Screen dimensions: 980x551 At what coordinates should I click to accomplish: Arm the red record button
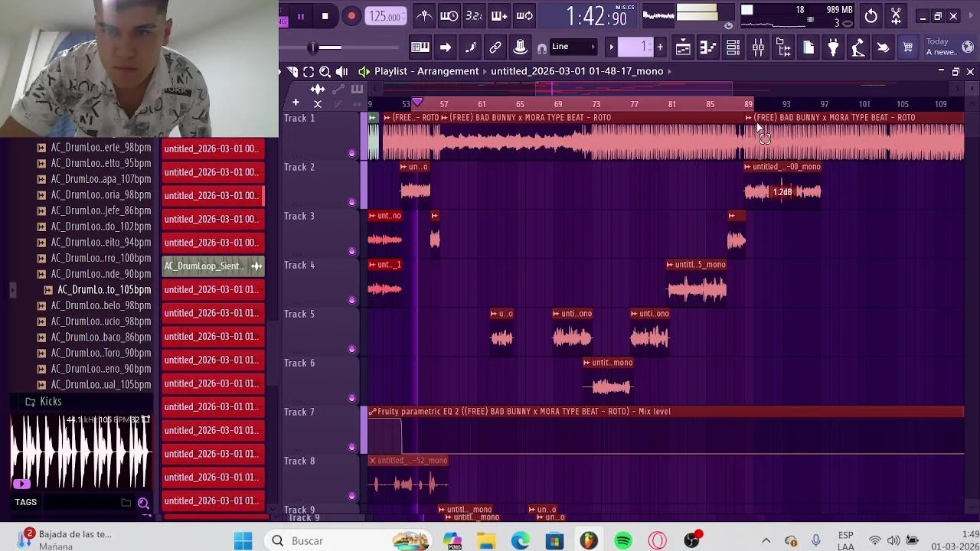tap(351, 16)
